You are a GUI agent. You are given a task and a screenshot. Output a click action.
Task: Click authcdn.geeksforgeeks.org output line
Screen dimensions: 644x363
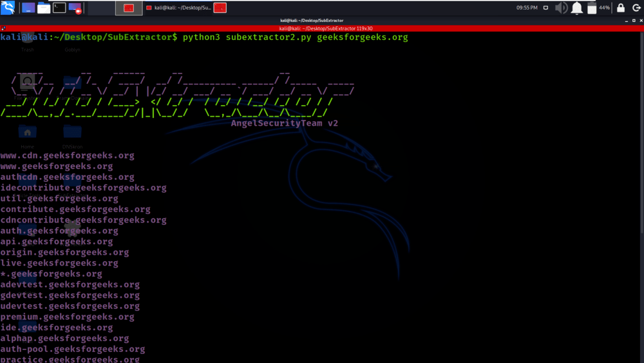[68, 177]
